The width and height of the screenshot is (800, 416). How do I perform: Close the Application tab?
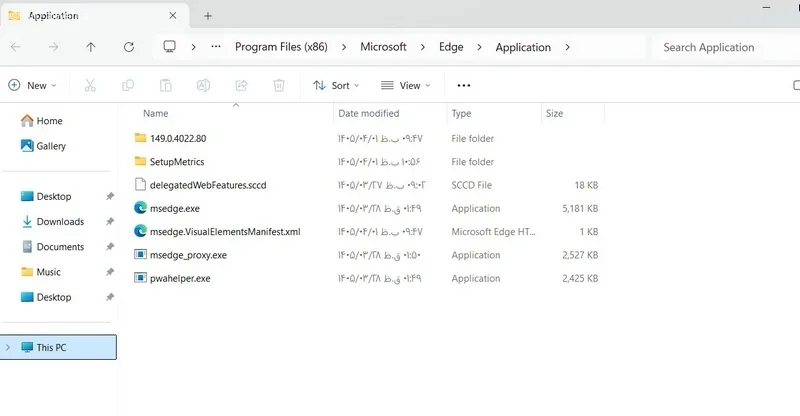(x=173, y=16)
